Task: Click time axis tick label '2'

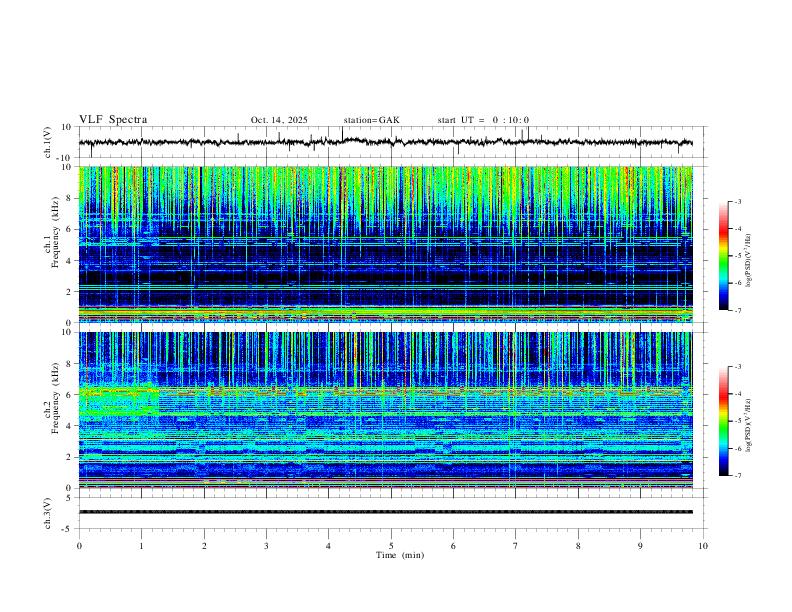Action: coord(204,546)
